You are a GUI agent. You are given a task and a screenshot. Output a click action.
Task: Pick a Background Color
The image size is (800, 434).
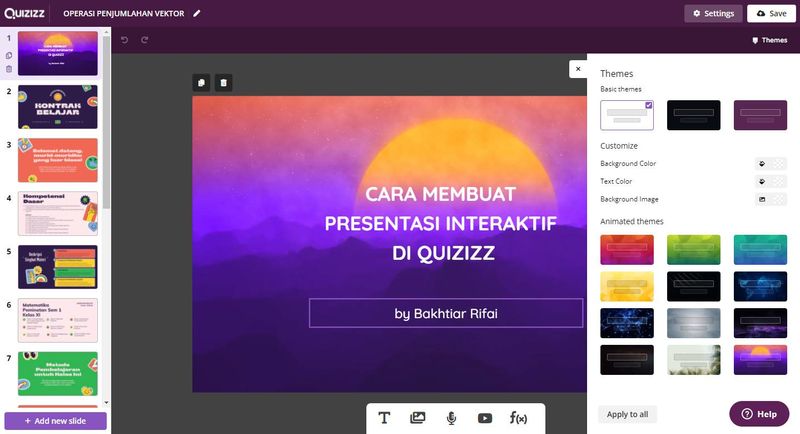click(770, 164)
